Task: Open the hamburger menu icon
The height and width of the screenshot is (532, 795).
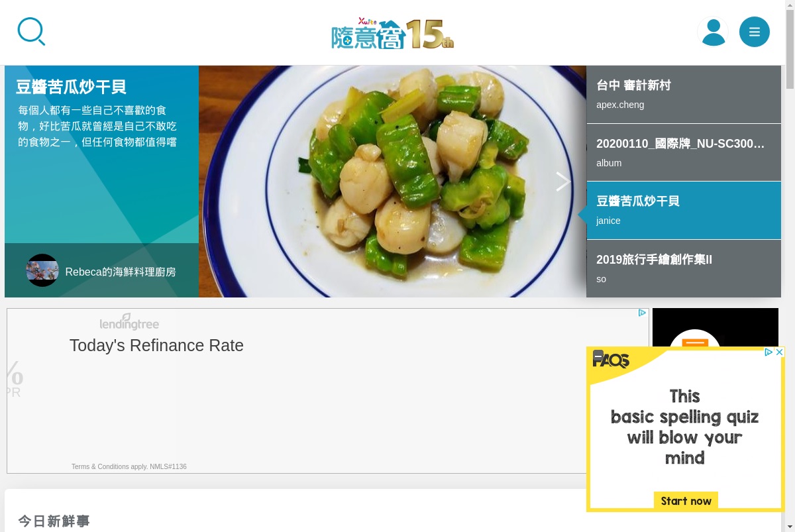Action: click(755, 32)
